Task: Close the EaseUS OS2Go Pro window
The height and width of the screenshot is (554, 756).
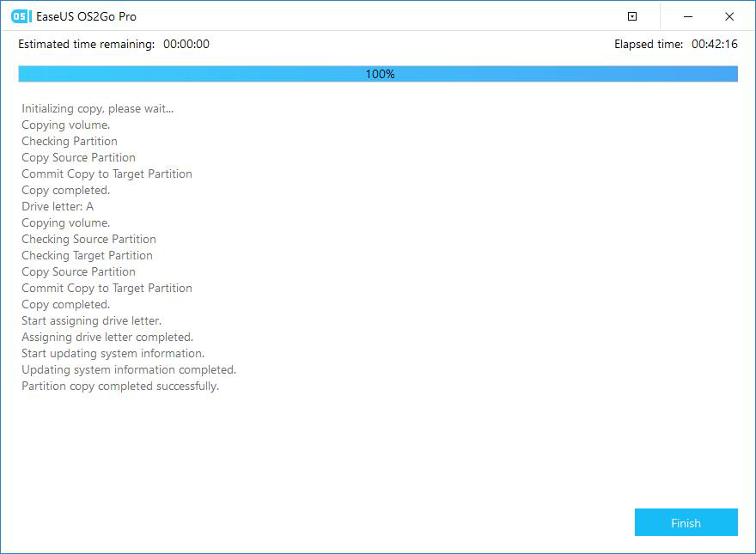Action: click(x=729, y=16)
